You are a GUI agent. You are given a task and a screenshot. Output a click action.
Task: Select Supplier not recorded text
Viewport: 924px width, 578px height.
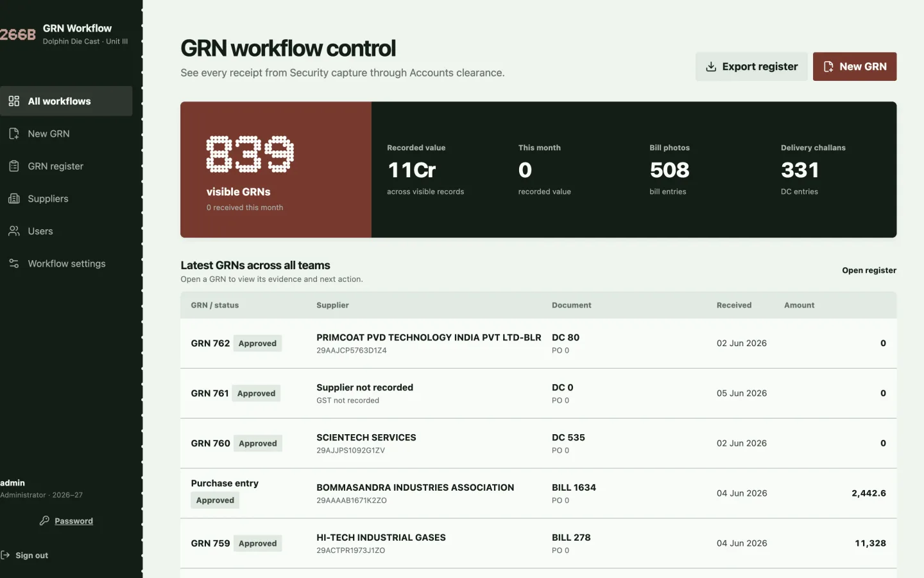pos(364,387)
